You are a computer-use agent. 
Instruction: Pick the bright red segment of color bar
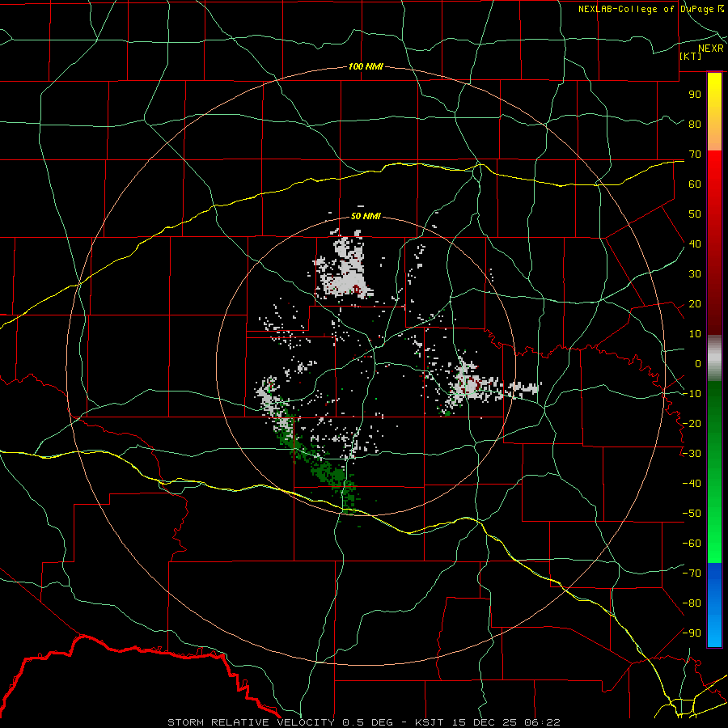coord(714,170)
